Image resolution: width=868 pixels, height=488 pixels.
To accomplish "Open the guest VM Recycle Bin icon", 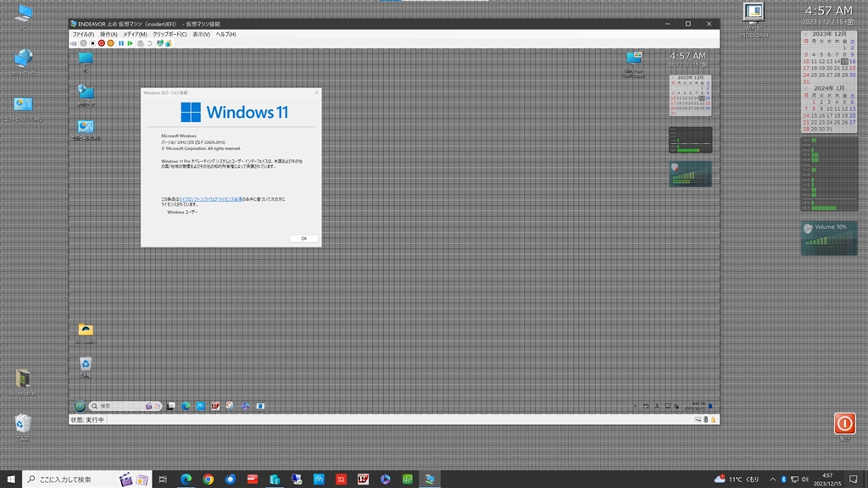I will pos(86,366).
